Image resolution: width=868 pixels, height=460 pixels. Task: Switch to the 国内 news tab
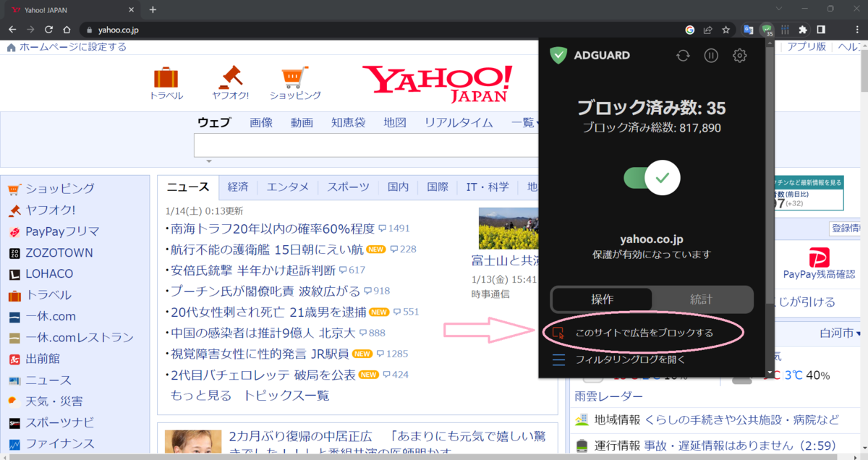pos(399,187)
